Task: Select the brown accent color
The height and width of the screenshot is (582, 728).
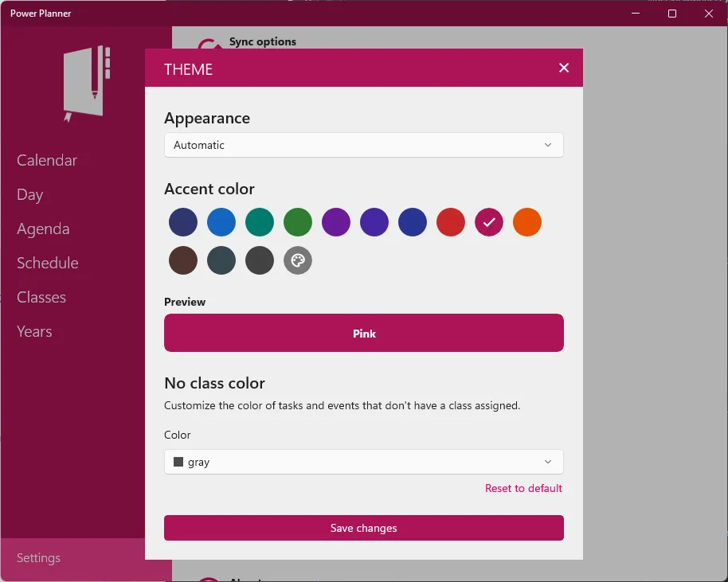Action: pyautogui.click(x=183, y=260)
